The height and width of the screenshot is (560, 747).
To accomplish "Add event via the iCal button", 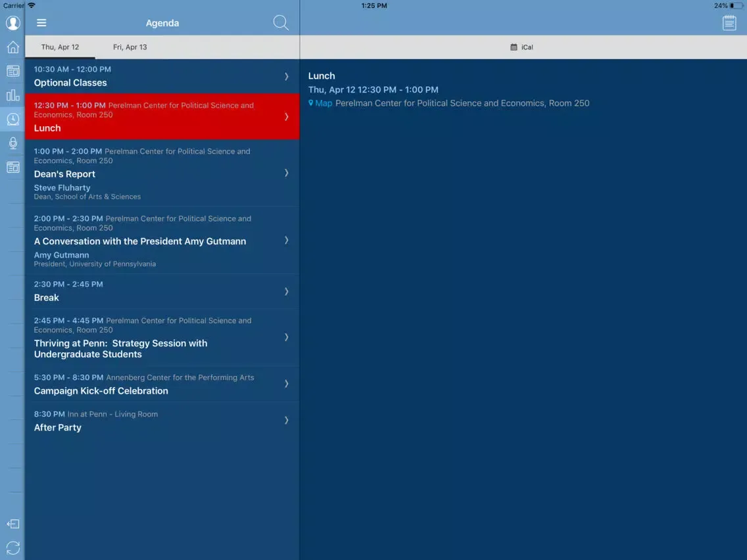I will pos(521,47).
